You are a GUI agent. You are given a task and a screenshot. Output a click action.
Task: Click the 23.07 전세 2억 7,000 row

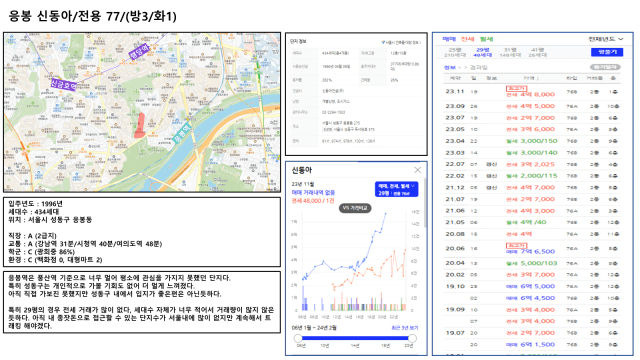click(532, 118)
